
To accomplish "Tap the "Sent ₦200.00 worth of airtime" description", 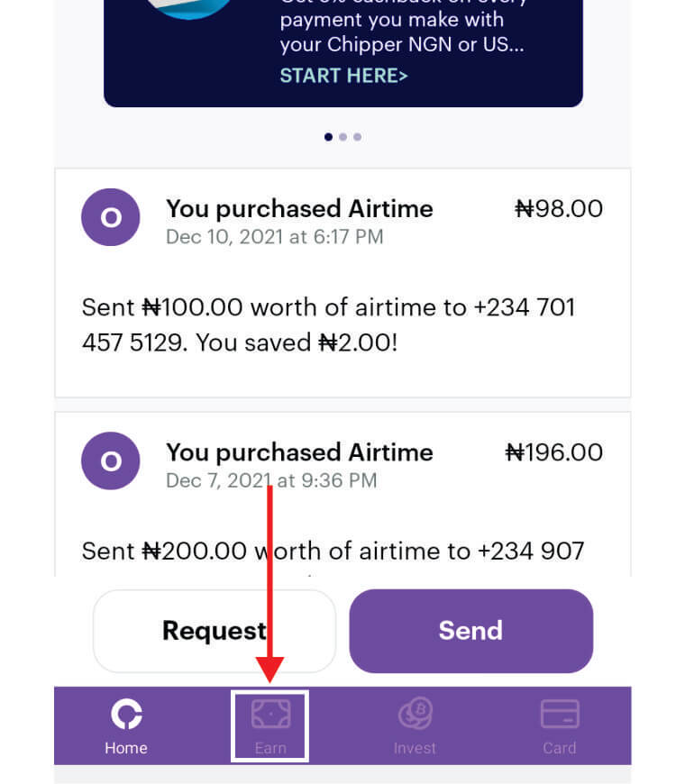I will pyautogui.click(x=333, y=551).
